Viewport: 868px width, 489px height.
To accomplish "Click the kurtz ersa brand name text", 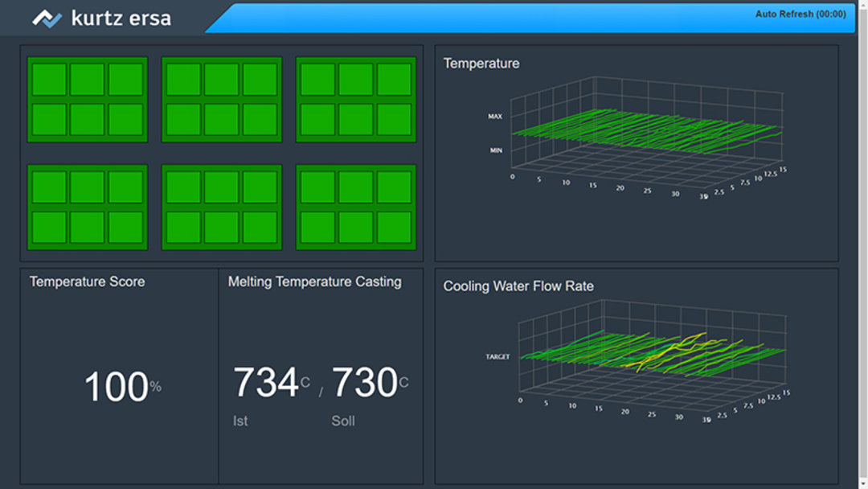I will (x=121, y=18).
